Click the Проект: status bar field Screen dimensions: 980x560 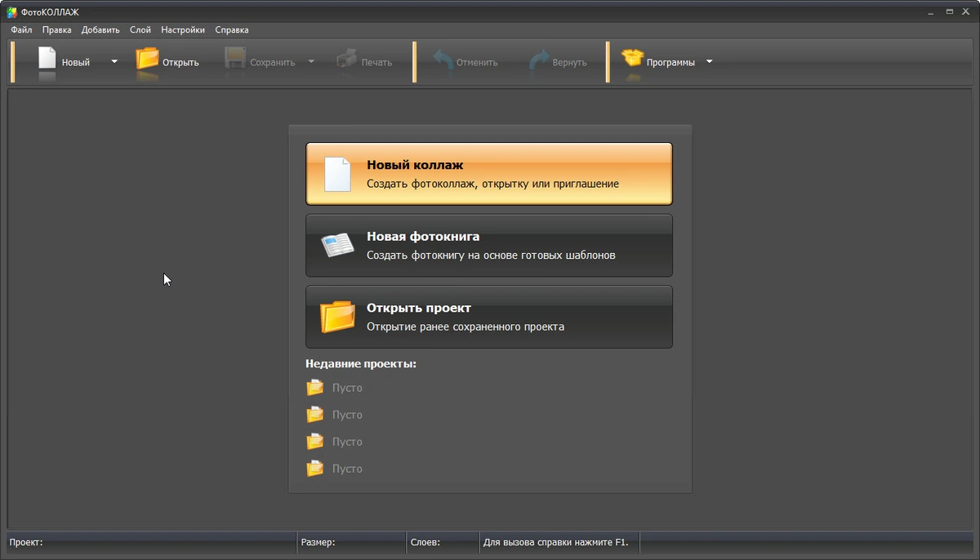point(150,542)
